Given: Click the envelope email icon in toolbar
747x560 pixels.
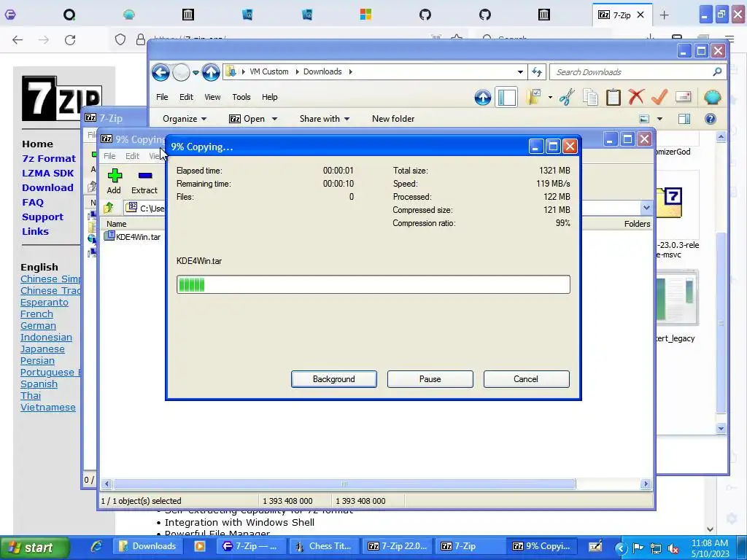Looking at the screenshot, I should point(683,97).
